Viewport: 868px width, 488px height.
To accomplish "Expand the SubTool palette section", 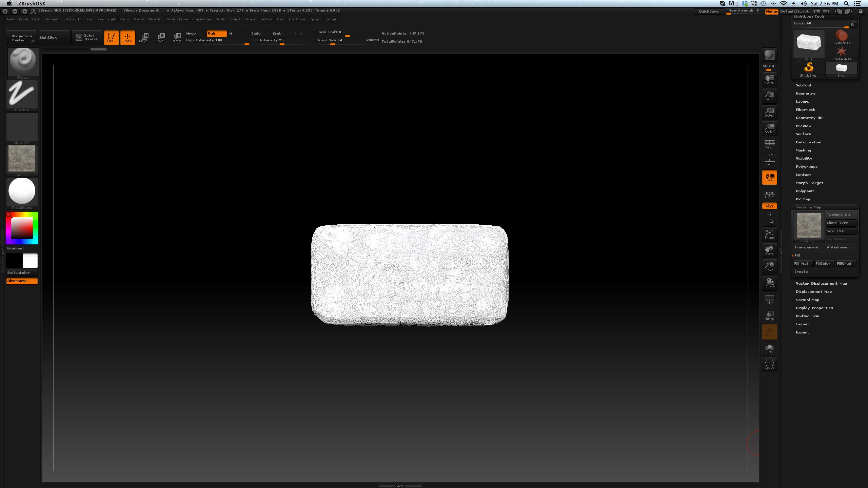I will click(803, 85).
